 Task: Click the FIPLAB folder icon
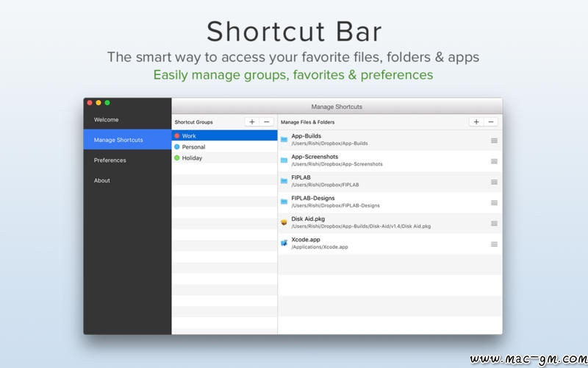pyautogui.click(x=284, y=180)
